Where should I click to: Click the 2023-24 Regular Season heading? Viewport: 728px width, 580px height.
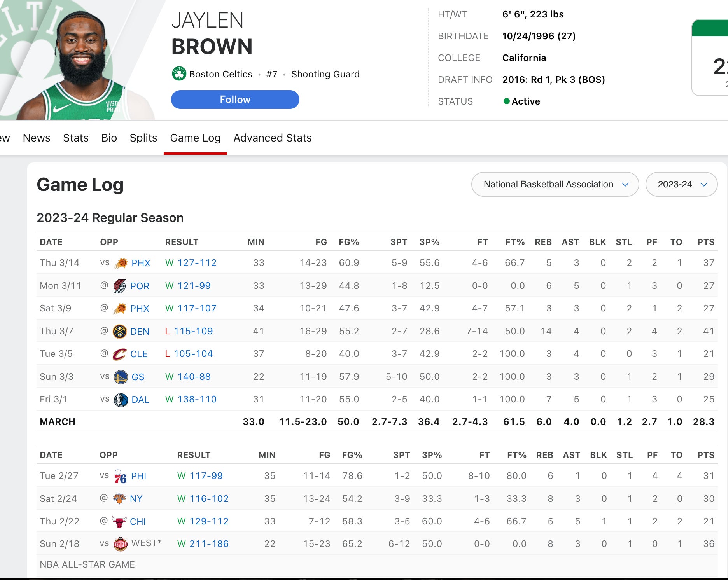coord(110,218)
